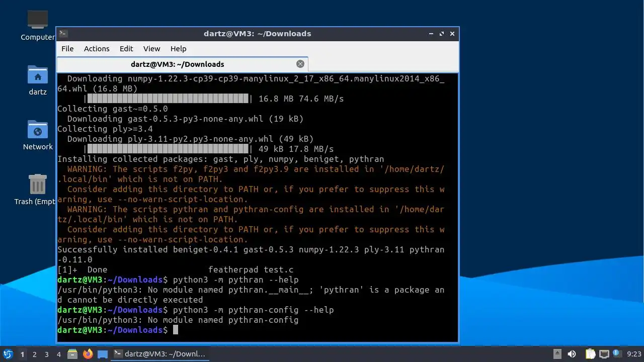This screenshot has width=644, height=362.
Task: Click the terminal icon in window title bar
Action: tap(63, 34)
